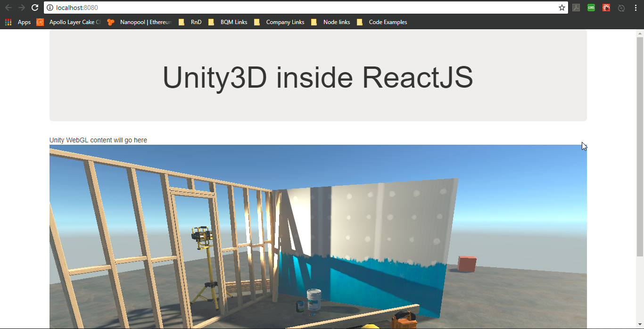
Task: Click the Unity WebGL content will go here text
Action: point(98,140)
